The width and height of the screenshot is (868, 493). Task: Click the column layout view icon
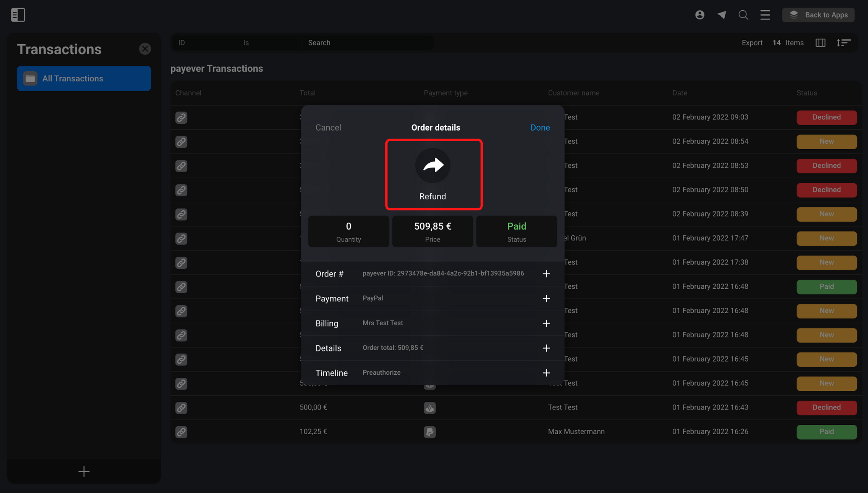click(821, 43)
